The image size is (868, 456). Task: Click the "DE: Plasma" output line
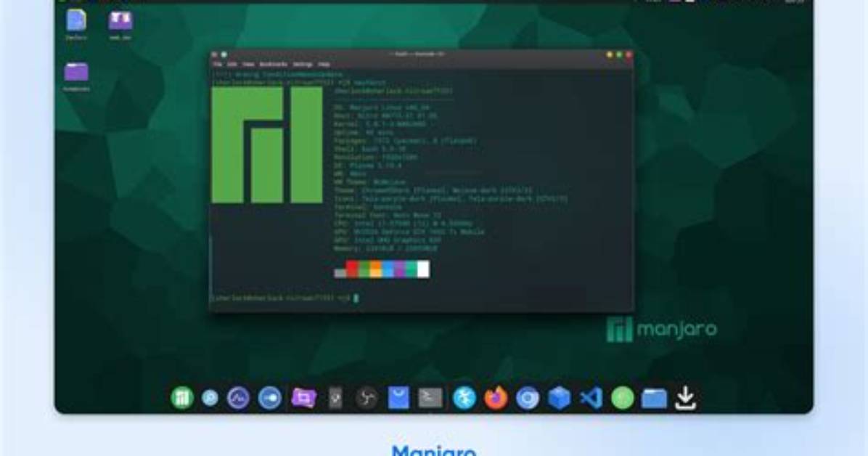[x=368, y=166]
